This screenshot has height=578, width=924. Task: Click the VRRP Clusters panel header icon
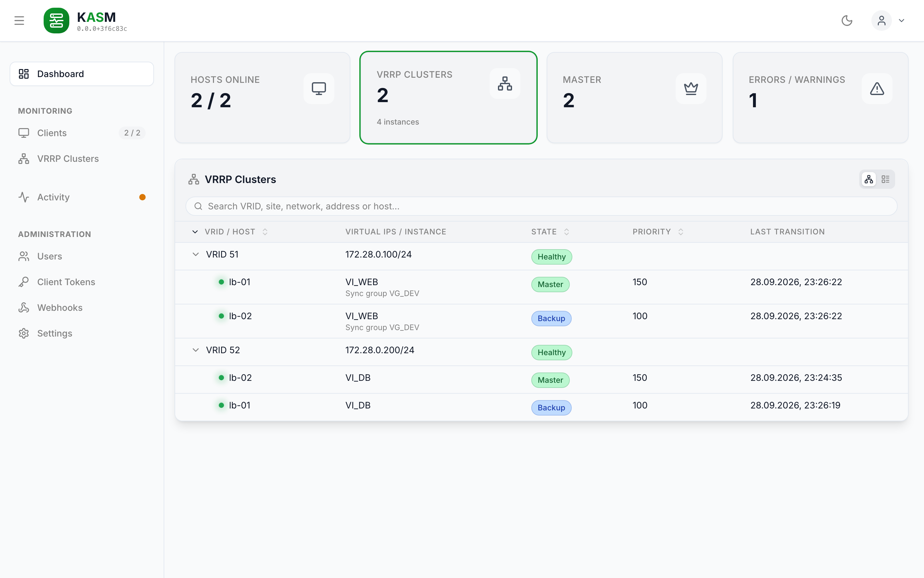pos(193,179)
